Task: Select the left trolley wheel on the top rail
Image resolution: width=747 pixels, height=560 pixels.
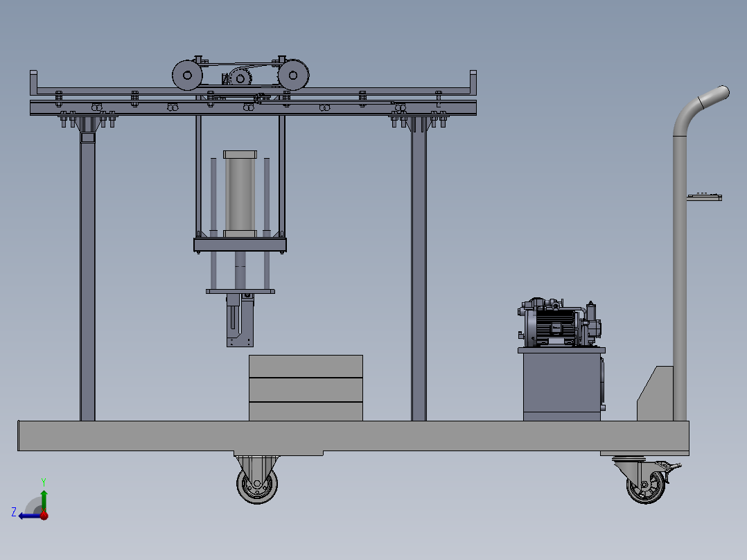Action: [187, 76]
